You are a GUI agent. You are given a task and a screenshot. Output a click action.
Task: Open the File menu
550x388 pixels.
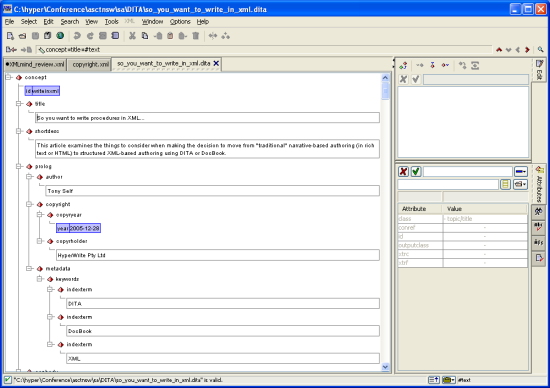pos(9,22)
